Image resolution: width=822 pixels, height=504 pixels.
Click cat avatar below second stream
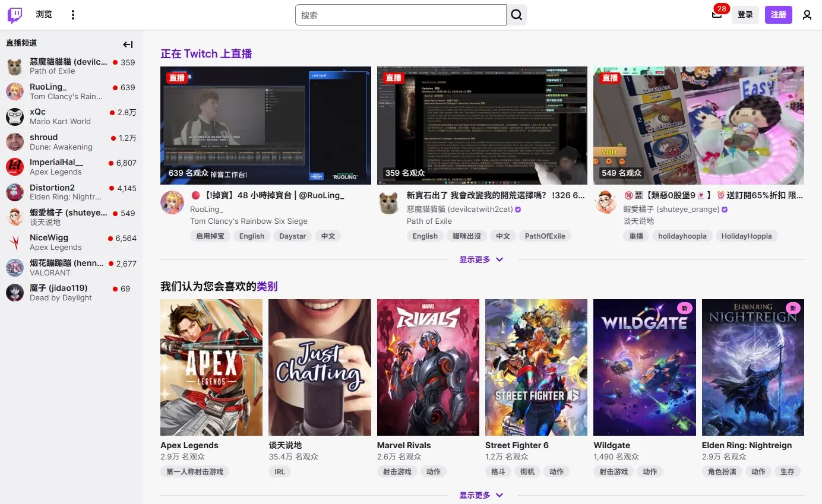(389, 202)
